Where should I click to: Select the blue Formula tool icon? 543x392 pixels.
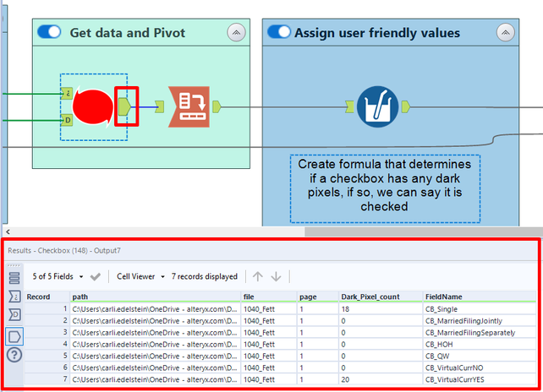[377, 106]
